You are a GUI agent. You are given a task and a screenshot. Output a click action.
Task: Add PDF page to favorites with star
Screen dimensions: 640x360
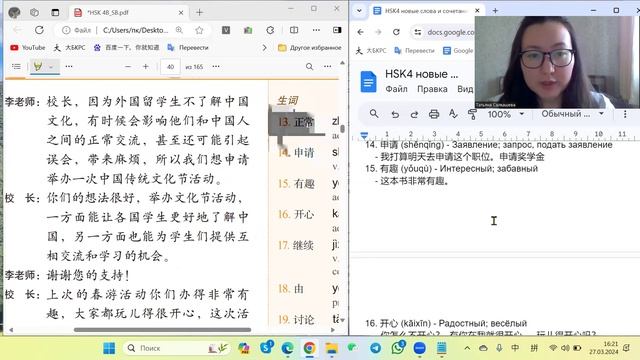(x=199, y=30)
